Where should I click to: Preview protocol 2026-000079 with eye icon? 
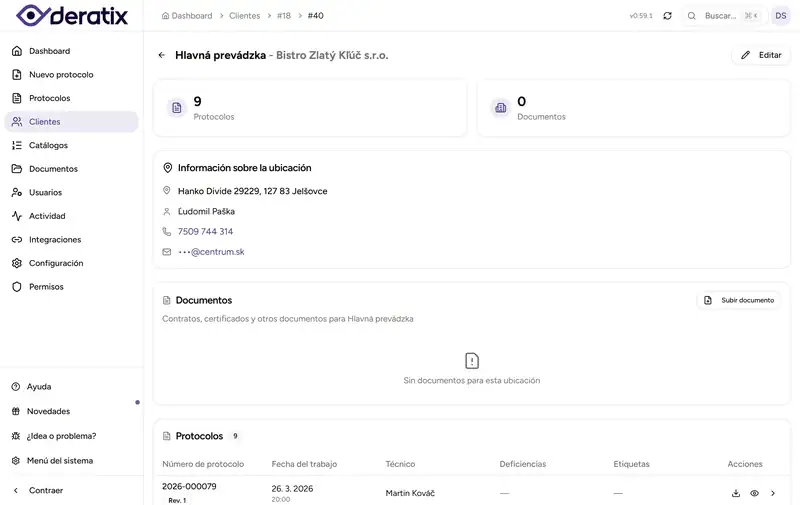click(754, 493)
